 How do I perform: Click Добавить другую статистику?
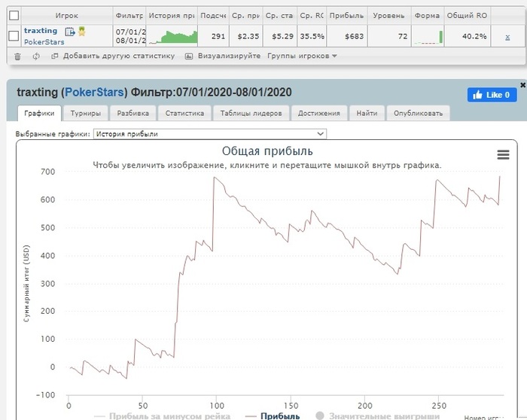coord(119,56)
